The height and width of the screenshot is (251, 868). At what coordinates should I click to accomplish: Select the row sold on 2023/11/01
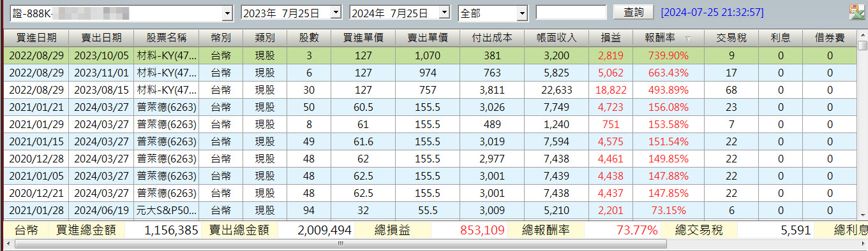tap(430, 73)
